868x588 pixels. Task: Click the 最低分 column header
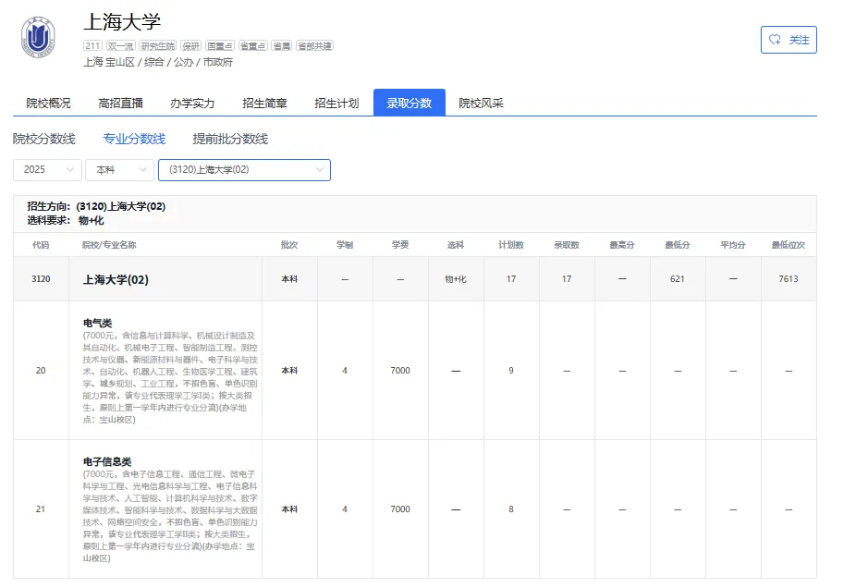pos(678,245)
